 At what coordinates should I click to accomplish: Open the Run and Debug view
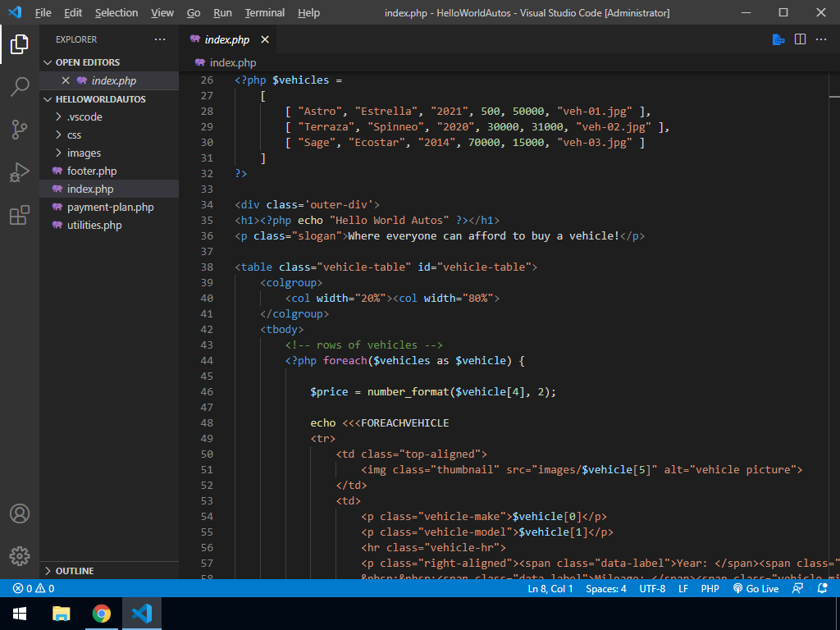pos(20,172)
